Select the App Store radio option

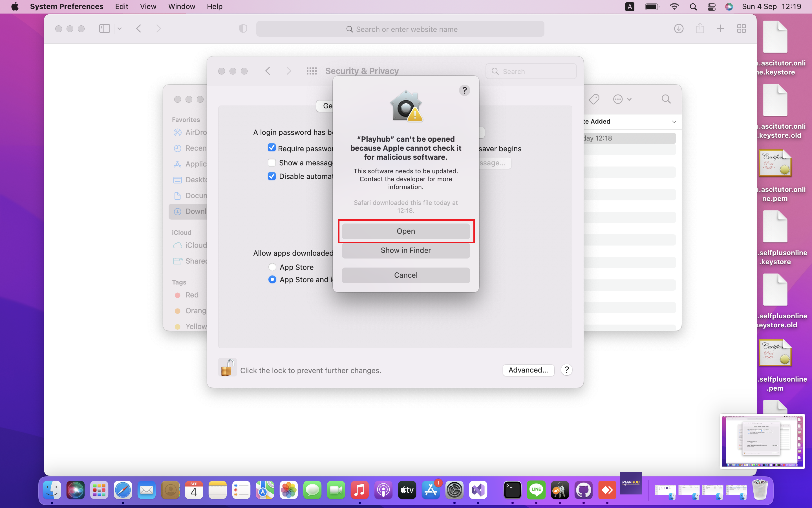pos(272,267)
